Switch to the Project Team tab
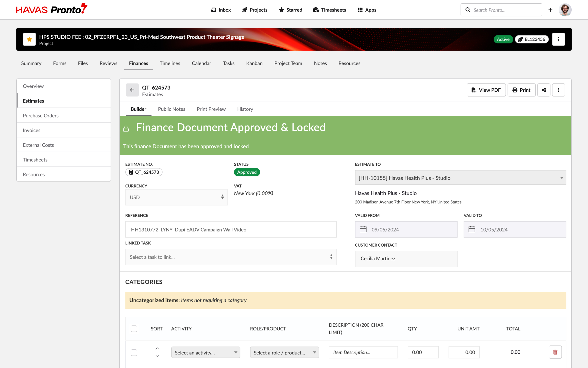588x368 pixels. [x=288, y=63]
